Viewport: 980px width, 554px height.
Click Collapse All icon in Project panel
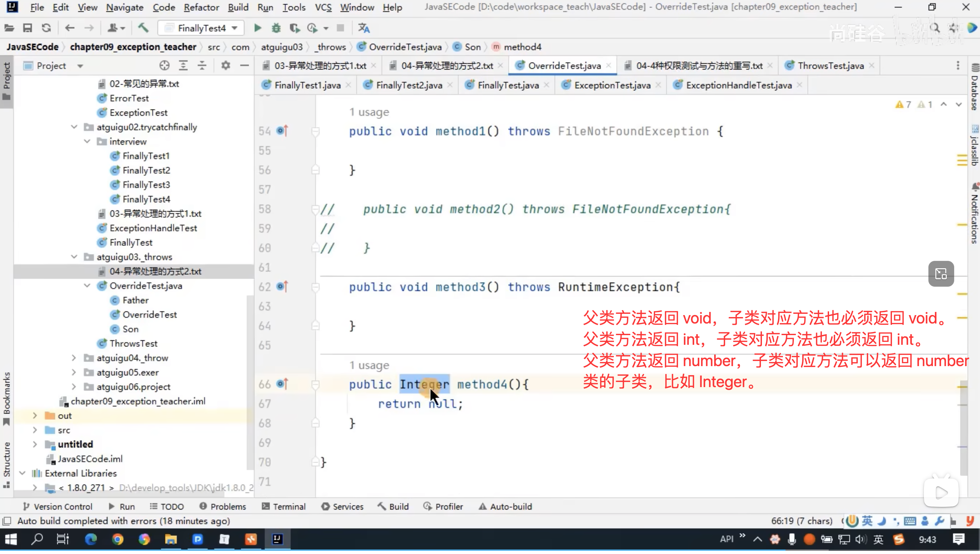(202, 66)
